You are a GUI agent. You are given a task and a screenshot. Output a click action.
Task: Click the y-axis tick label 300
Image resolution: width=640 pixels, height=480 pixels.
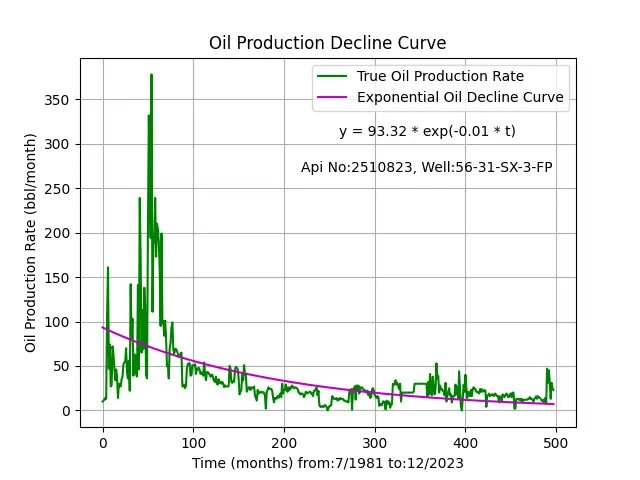point(57,144)
